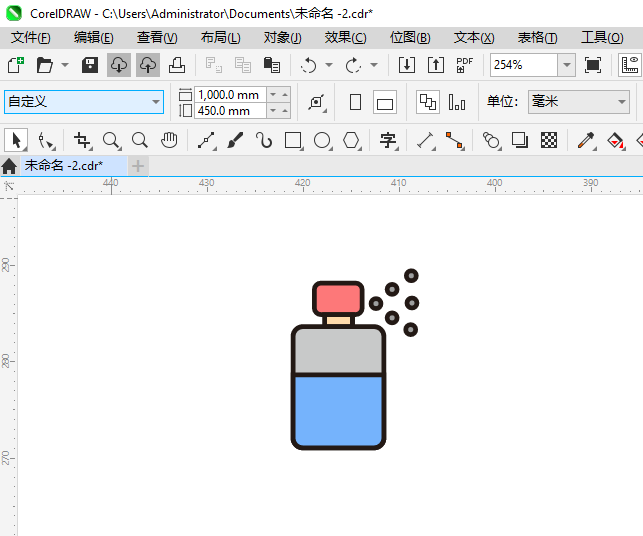Click the Publish to PDF icon
Image resolution: width=643 pixels, height=536 pixels.
464,65
